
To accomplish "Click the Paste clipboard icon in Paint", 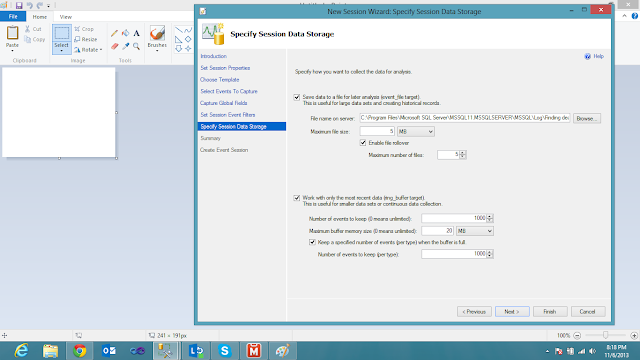I will pyautogui.click(x=12, y=33).
